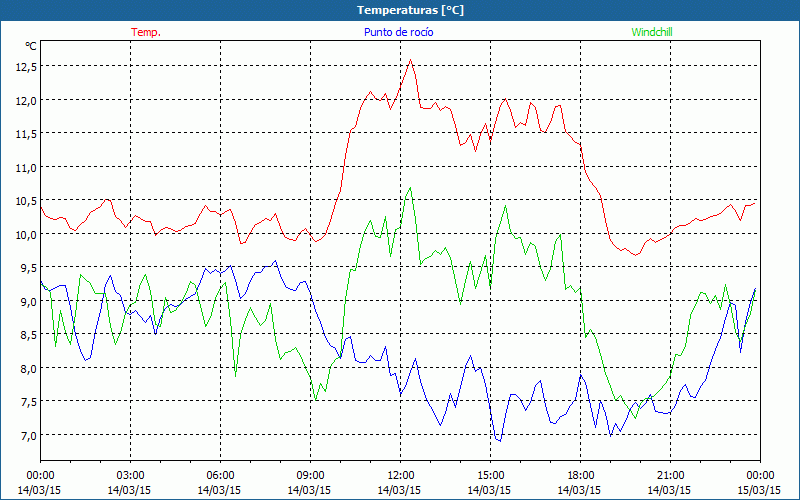Click the 7,0 y-axis value

pyautogui.click(x=29, y=435)
